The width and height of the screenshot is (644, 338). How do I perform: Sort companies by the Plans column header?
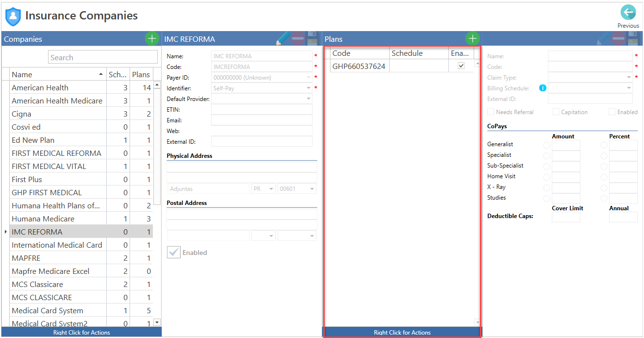pos(141,74)
